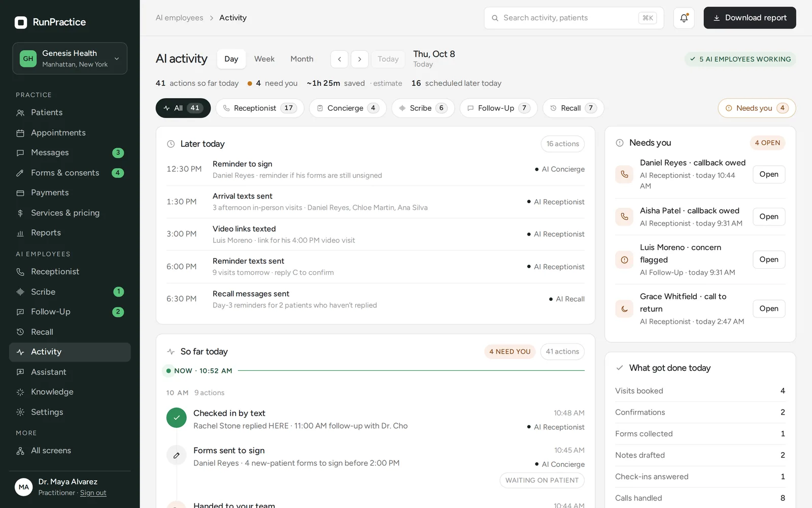Viewport: 812px width, 508px height.
Task: Open the Scribe employee page
Action: pos(70,292)
